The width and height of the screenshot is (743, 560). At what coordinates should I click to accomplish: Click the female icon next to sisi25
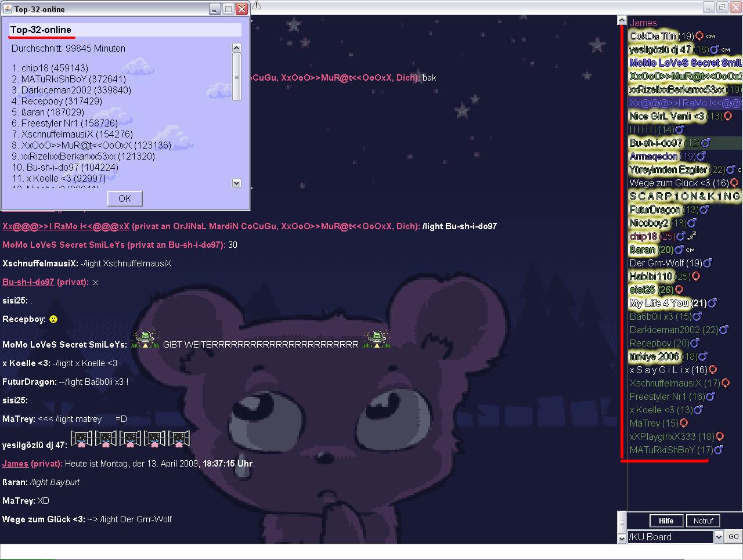679,290
